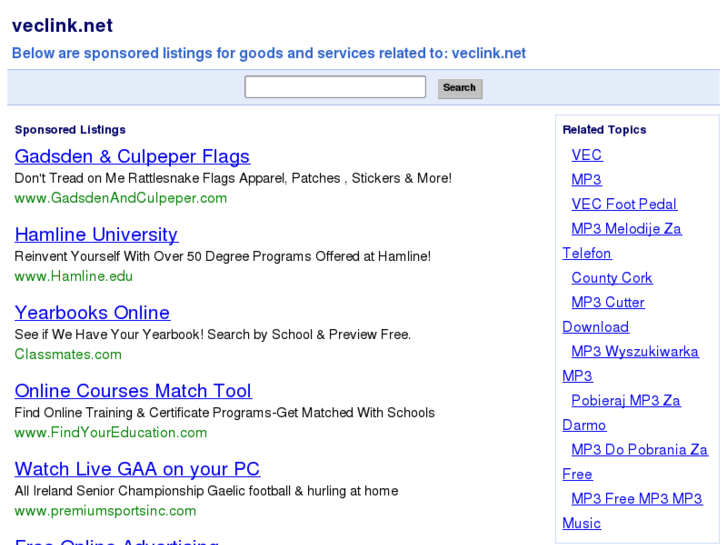Visit www.GadsdenAndCulpeper.com green URL
The width and height of the screenshot is (727, 545).
[x=120, y=198]
